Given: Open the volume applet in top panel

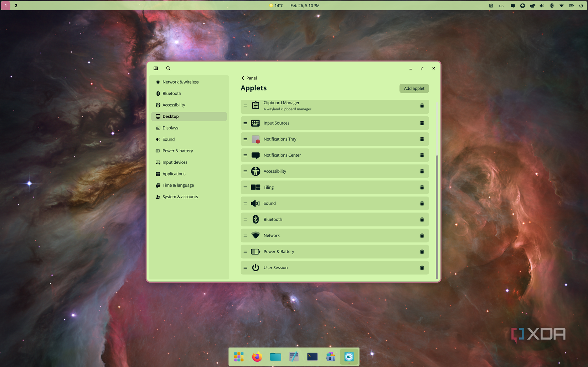Looking at the screenshot, I should (x=542, y=6).
